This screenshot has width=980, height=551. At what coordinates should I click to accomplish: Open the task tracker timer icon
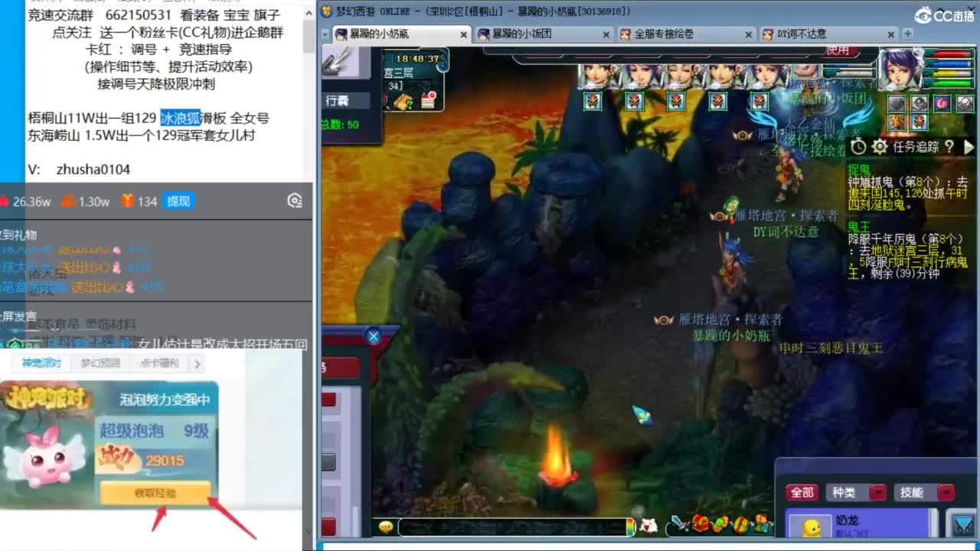point(858,146)
